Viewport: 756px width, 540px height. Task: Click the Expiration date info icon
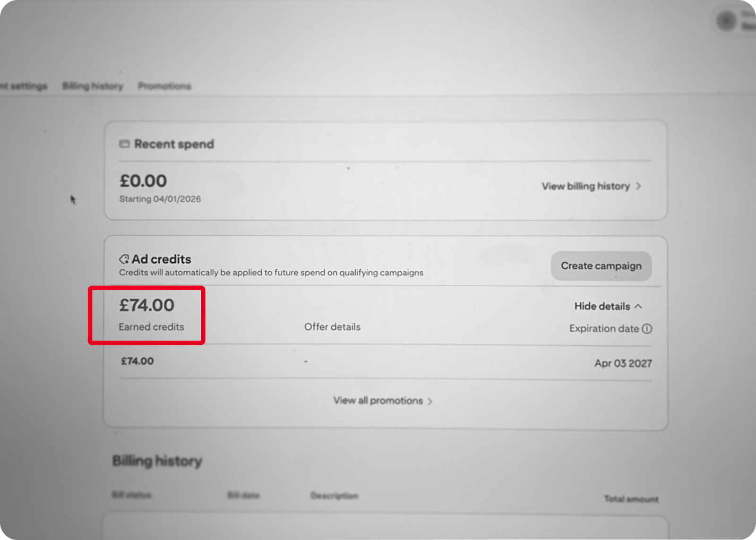click(x=647, y=329)
